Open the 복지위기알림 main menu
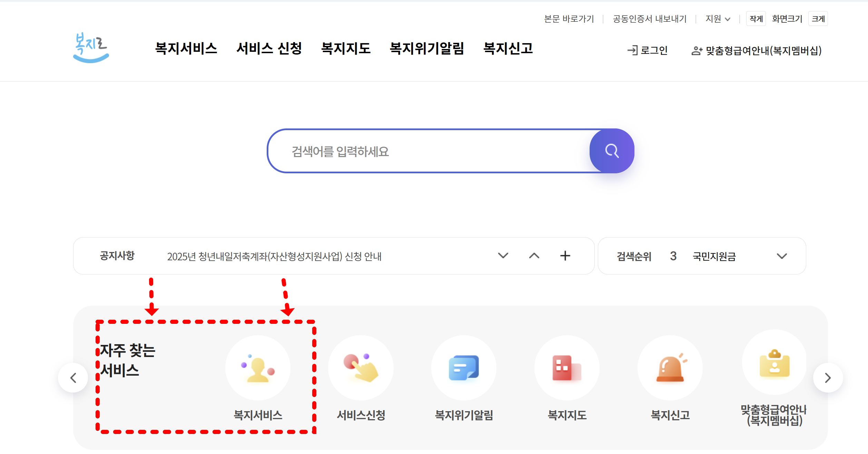This screenshot has height=454, width=868. (427, 48)
